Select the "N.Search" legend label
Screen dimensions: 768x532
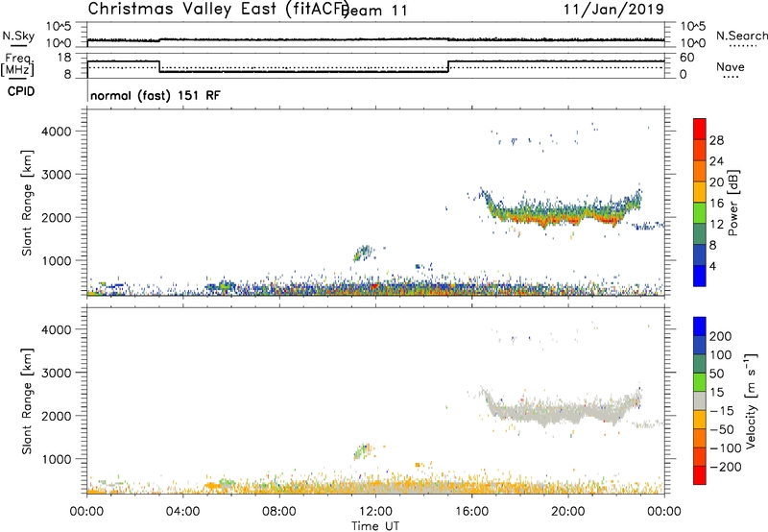tap(741, 36)
